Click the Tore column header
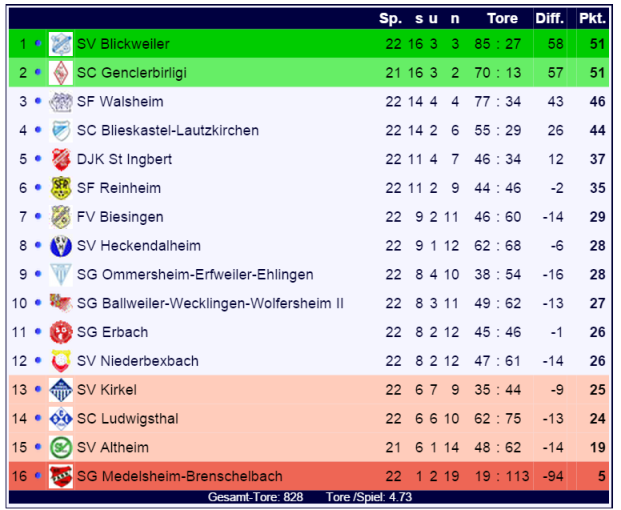This screenshot has height=510, width=621. click(x=502, y=18)
